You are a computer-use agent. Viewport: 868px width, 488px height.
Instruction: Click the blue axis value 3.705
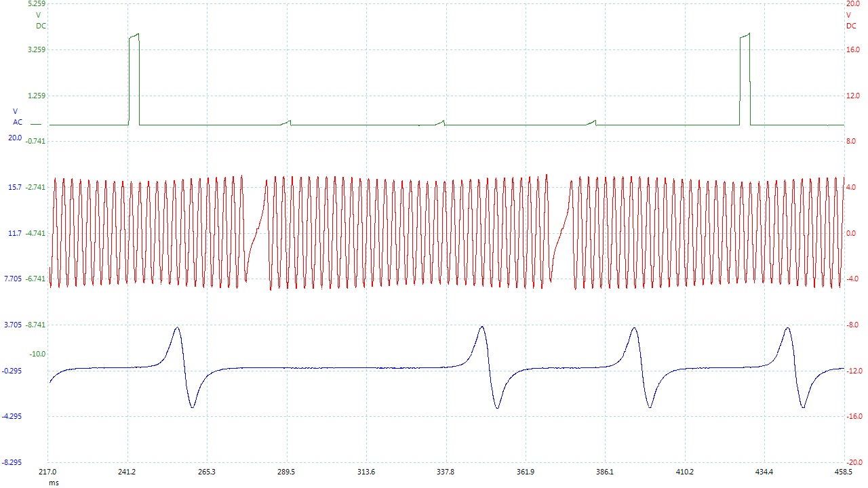[14, 325]
